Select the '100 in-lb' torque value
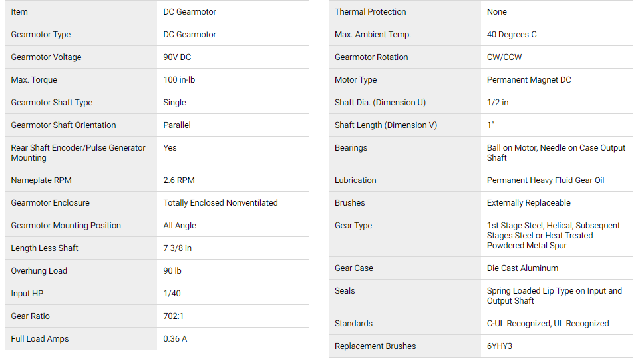This screenshot has height=361, width=644. tap(179, 80)
